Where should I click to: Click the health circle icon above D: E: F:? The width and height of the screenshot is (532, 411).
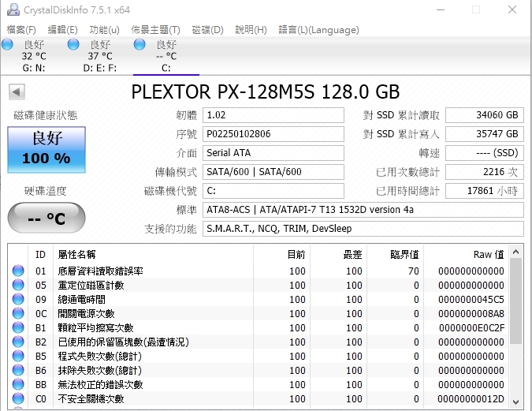[73, 44]
